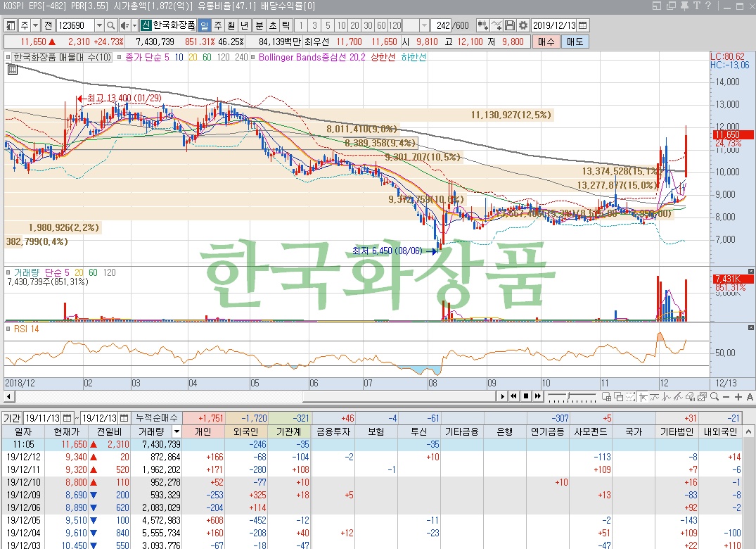Select the 월 (monthly) period button
This screenshot has width=756, height=549.
coord(231,25)
